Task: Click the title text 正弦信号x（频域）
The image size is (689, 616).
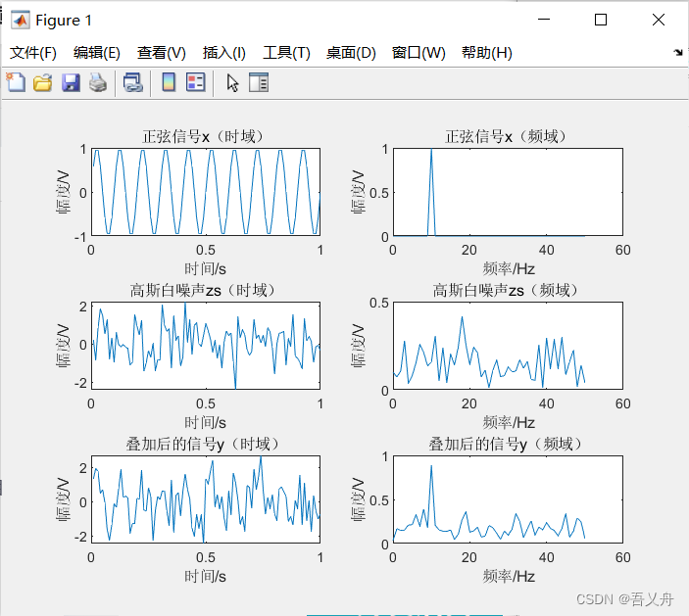Action: (x=508, y=136)
